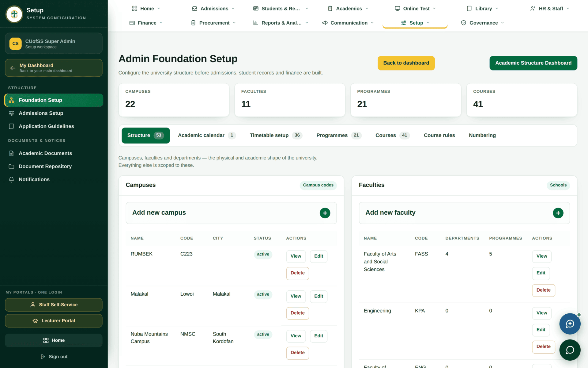The height and width of the screenshot is (368, 588).
Task: Expand the Governance menu chevron
Action: pyautogui.click(x=503, y=23)
